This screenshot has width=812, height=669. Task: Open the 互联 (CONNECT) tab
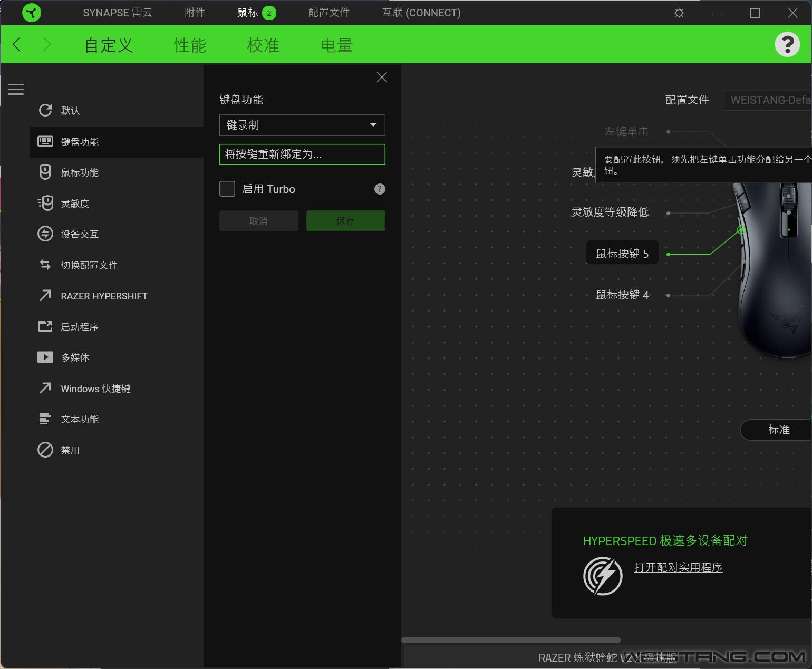[x=421, y=13]
